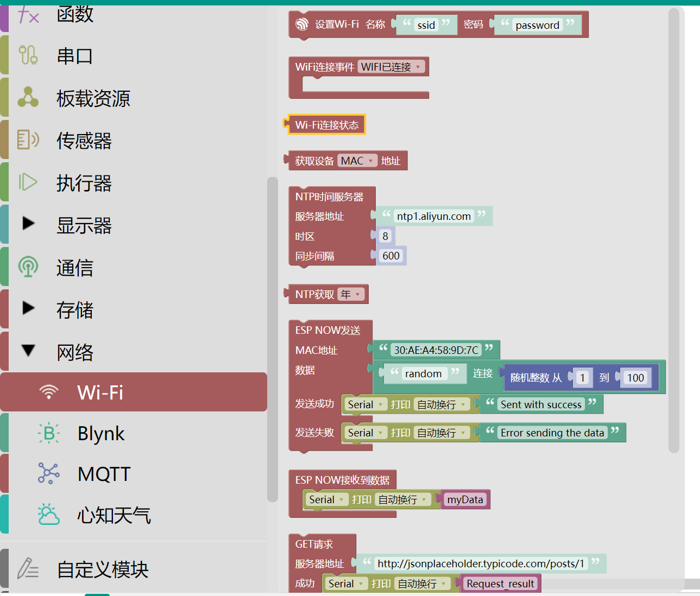Select the 通信 category
The width and height of the screenshot is (700, 596).
[x=75, y=268]
